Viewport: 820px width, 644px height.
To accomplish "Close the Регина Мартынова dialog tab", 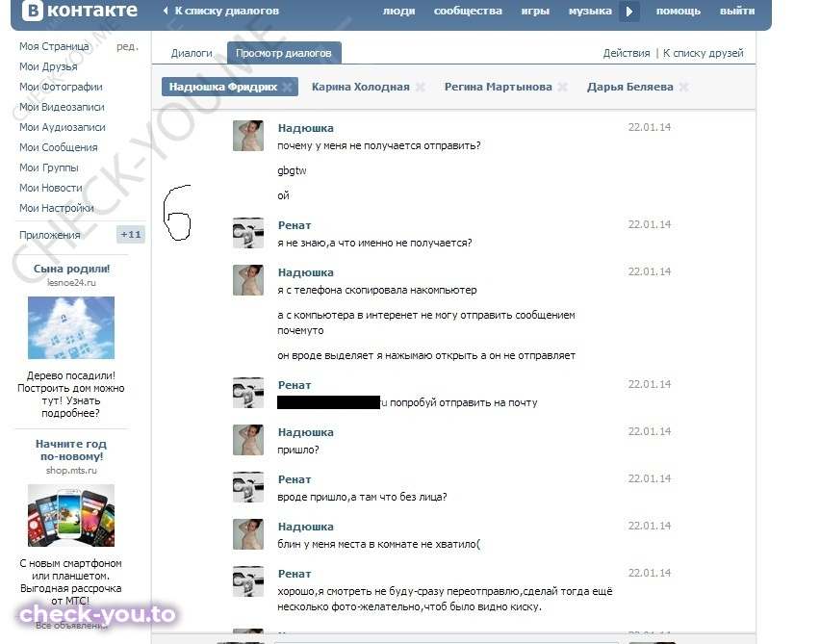I will coord(562,88).
